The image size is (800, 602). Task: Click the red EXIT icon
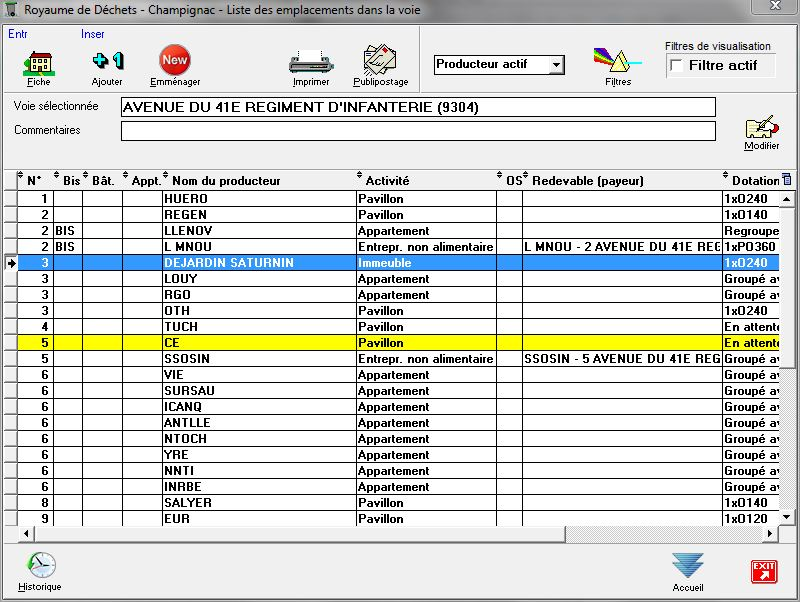(764, 571)
